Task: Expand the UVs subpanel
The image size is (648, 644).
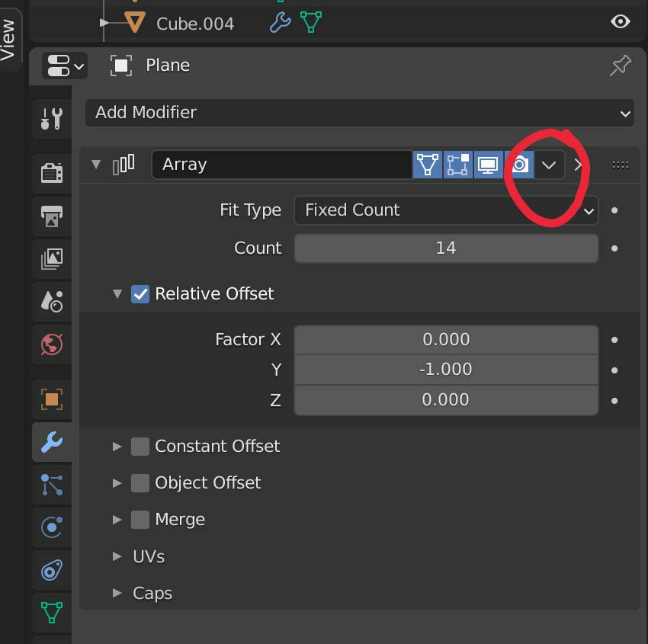Action: (x=117, y=556)
